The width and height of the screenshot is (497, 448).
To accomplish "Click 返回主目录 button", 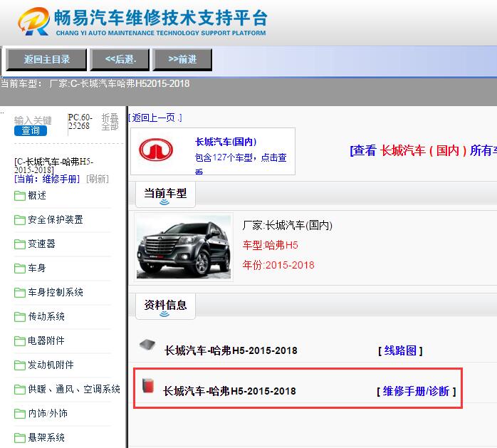I will [46, 59].
